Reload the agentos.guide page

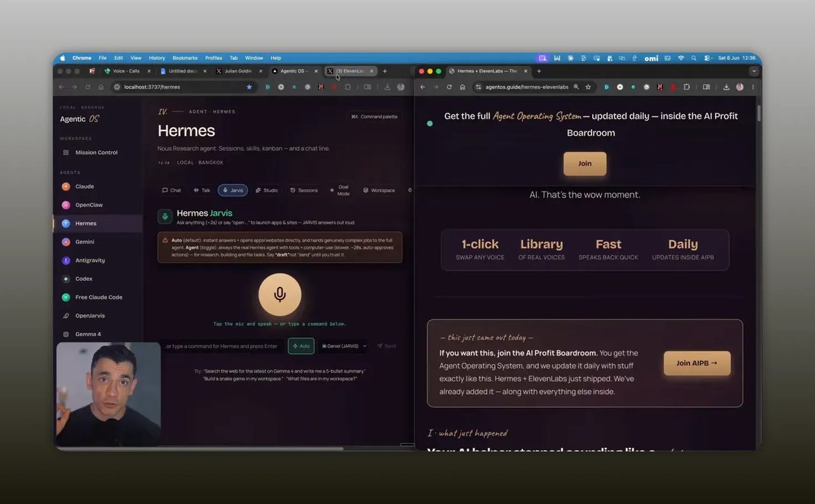(449, 87)
